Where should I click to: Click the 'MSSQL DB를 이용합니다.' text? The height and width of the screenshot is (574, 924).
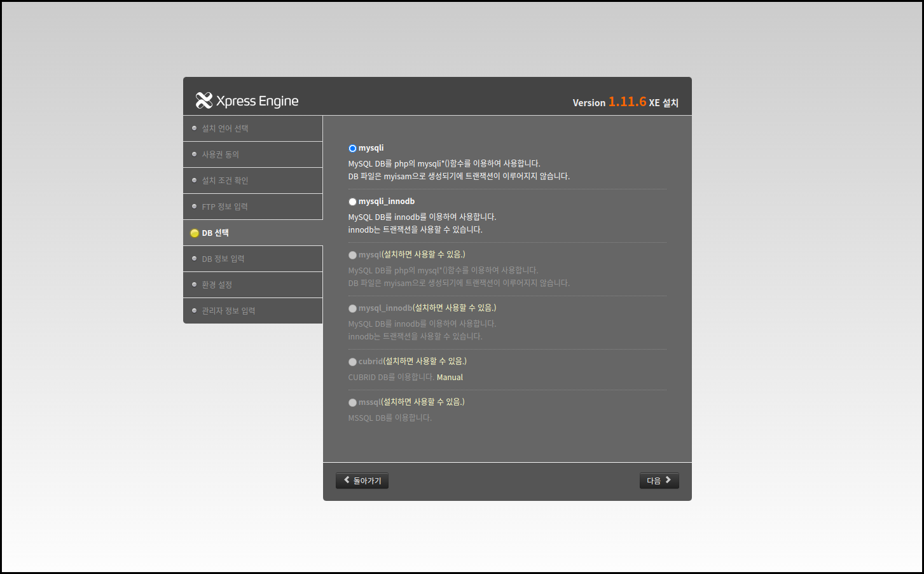(390, 418)
